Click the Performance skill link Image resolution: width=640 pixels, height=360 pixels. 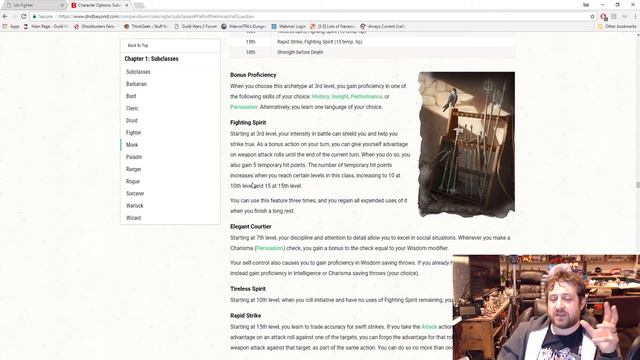(366, 97)
